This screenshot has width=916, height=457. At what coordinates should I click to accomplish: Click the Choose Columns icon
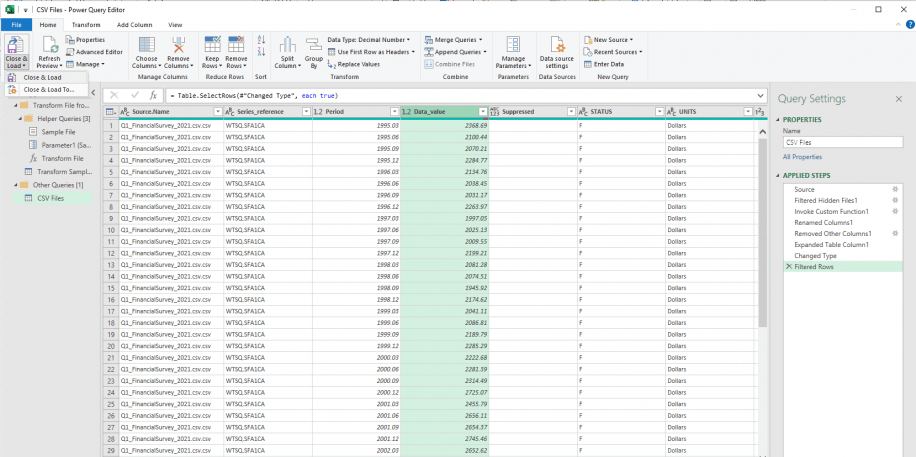146,46
